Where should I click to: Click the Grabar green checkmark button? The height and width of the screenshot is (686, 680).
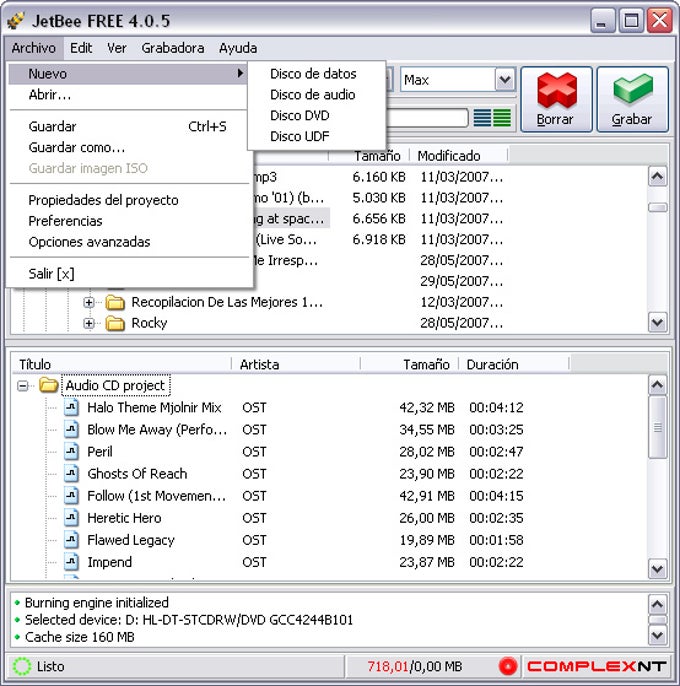pyautogui.click(x=632, y=99)
